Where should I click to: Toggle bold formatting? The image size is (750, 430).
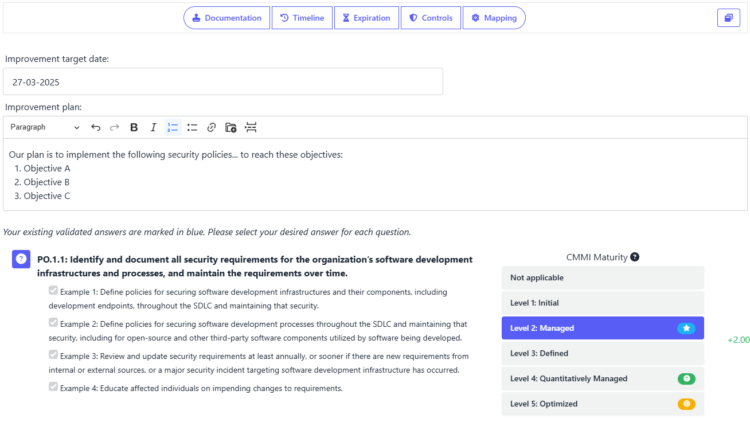tap(134, 127)
